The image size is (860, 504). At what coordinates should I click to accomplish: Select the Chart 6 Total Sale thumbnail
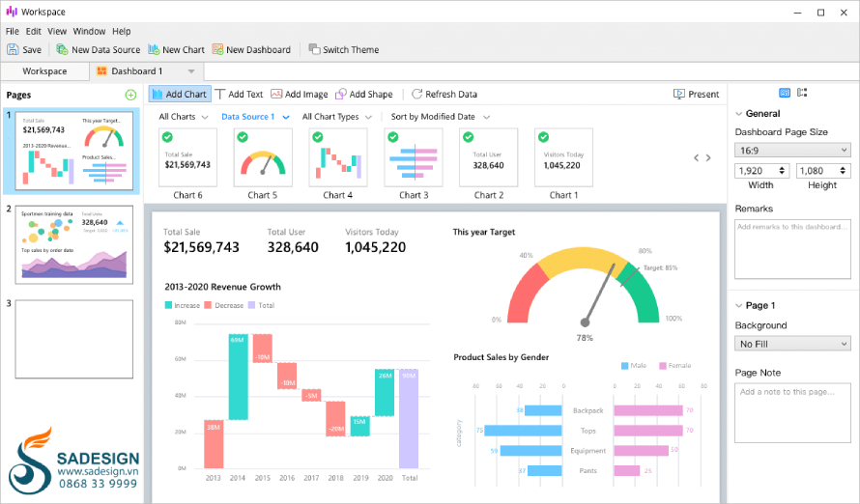tap(187, 157)
